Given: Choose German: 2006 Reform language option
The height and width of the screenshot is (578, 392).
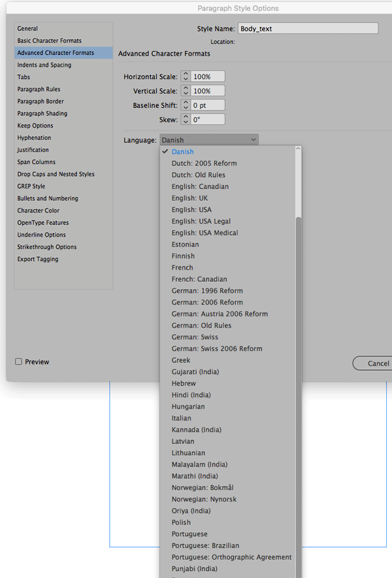Looking at the screenshot, I should [207, 302].
